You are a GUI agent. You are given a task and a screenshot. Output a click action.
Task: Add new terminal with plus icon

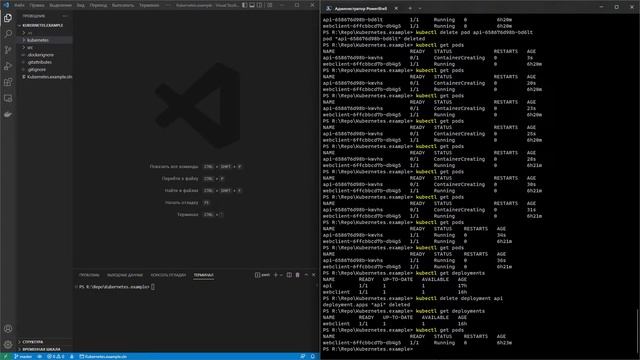(x=276, y=275)
